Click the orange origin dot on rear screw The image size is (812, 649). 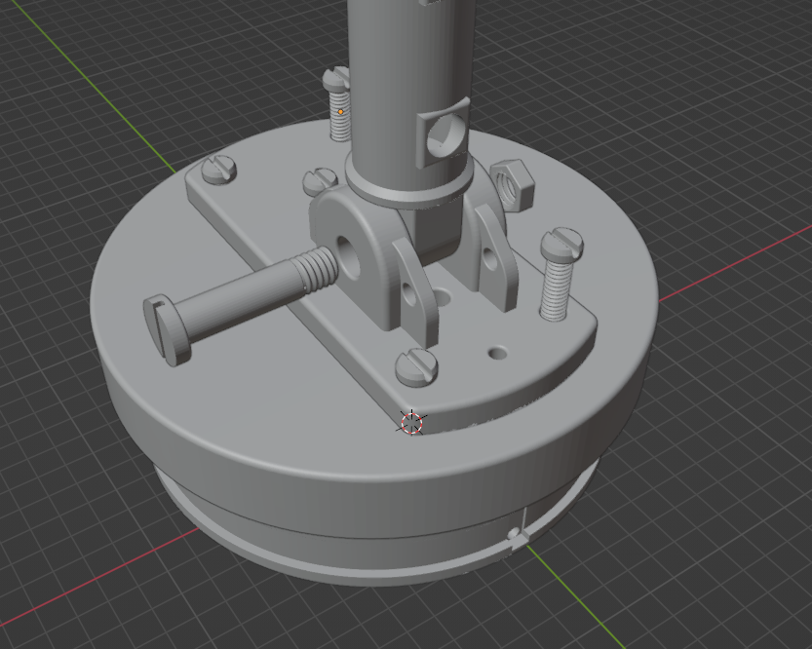pyautogui.click(x=340, y=112)
